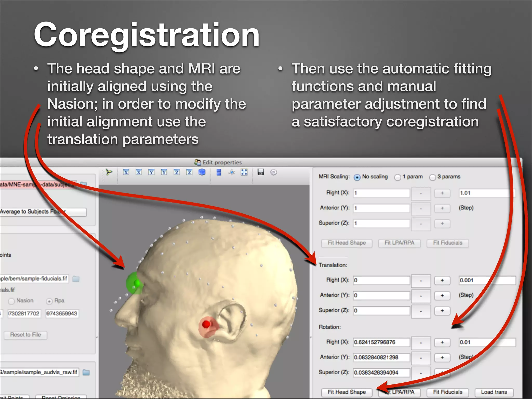Select 1 param MRI scaling option
The image size is (532, 399).
pyautogui.click(x=397, y=177)
